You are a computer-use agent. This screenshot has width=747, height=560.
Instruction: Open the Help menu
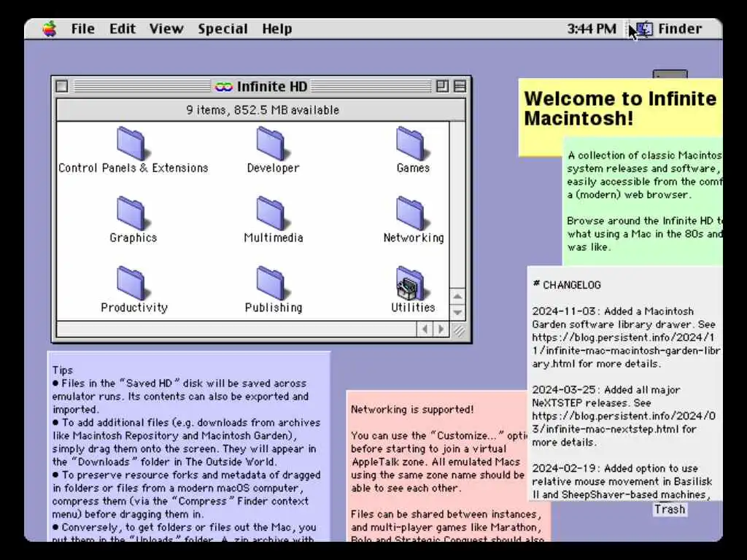[276, 29]
